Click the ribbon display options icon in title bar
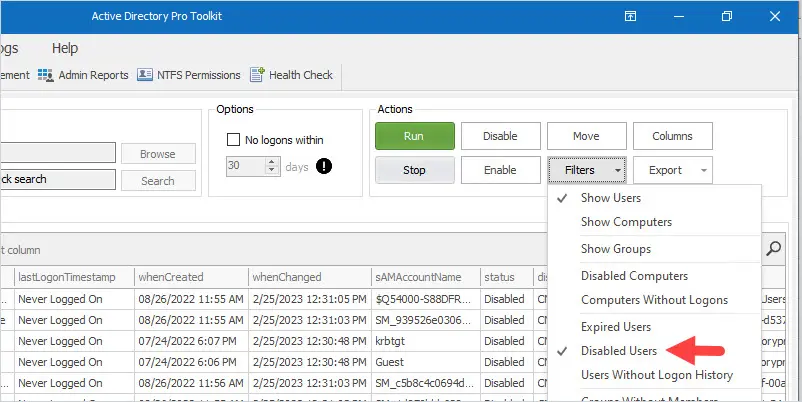 [x=630, y=16]
